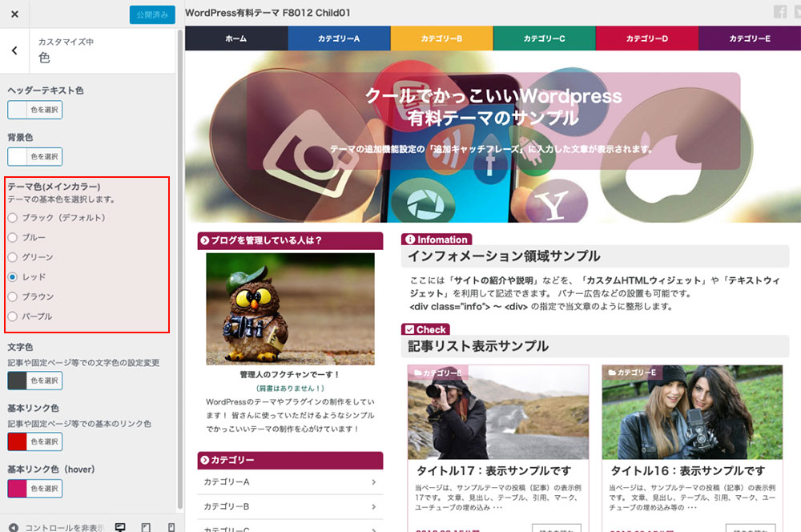Select the ブラウン theme color radio
Viewport: 801px width, 532px height.
pos(13,296)
